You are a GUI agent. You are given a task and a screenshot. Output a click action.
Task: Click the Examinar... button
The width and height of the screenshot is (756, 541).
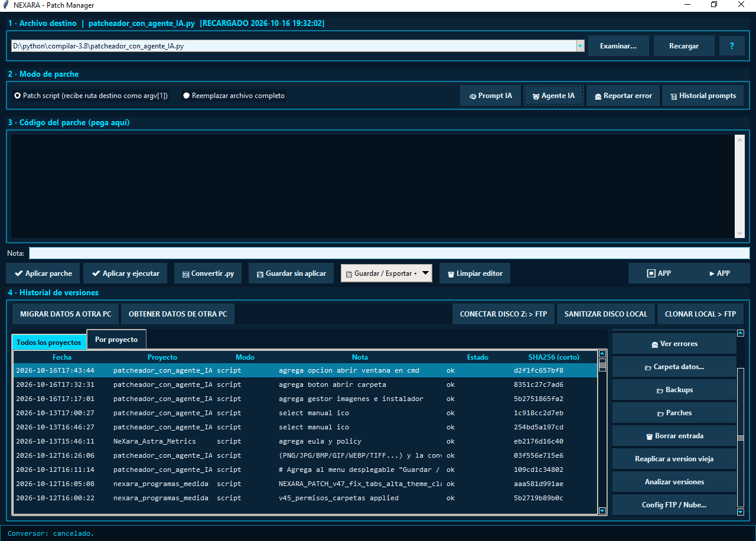click(618, 45)
